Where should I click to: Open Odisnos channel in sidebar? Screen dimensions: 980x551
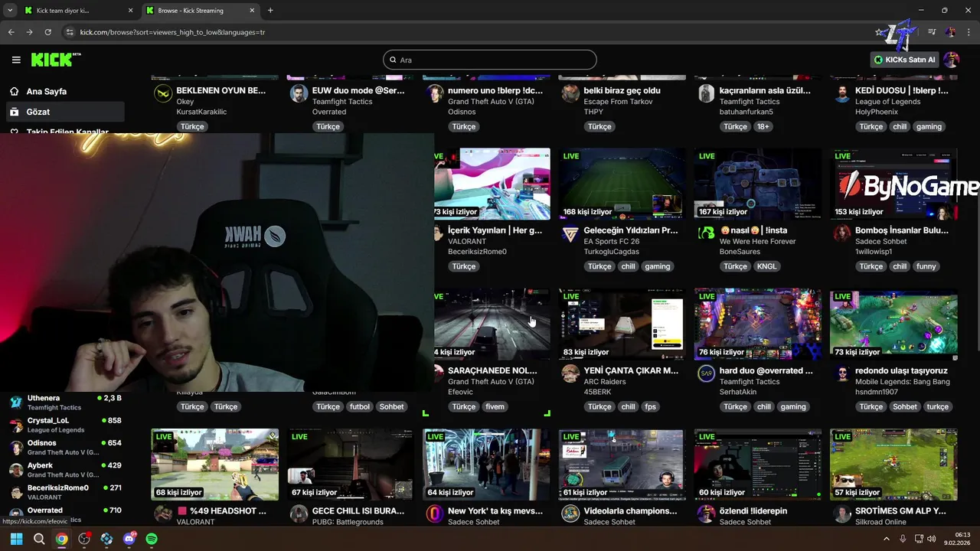65,447
